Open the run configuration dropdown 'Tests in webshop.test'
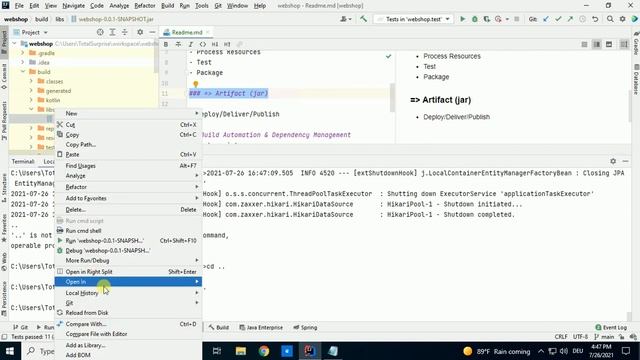 pos(413,19)
